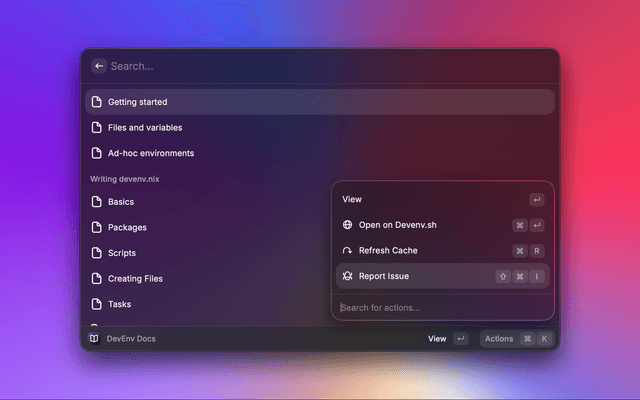The width and height of the screenshot is (640, 400).
Task: Open the Packages documentation entry
Action: (x=127, y=228)
